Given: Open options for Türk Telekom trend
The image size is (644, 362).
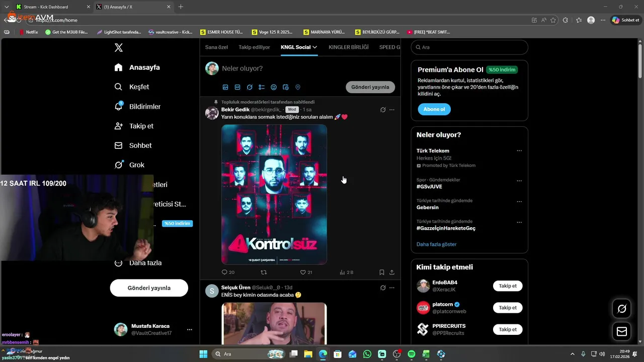Looking at the screenshot, I should (x=519, y=151).
